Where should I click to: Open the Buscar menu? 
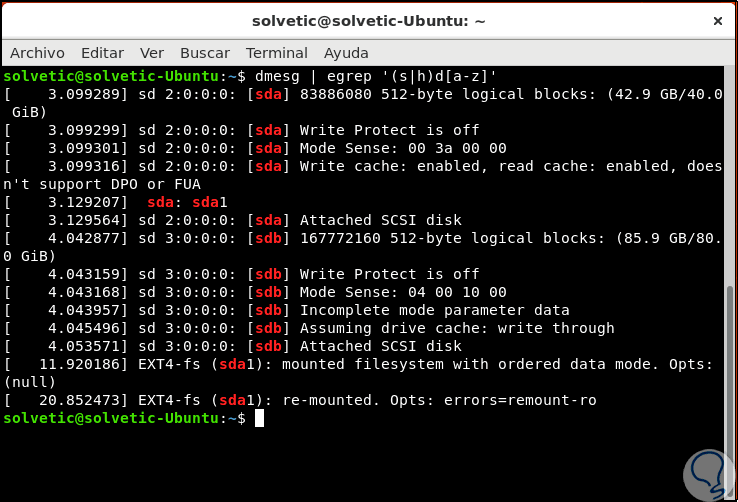pos(205,53)
